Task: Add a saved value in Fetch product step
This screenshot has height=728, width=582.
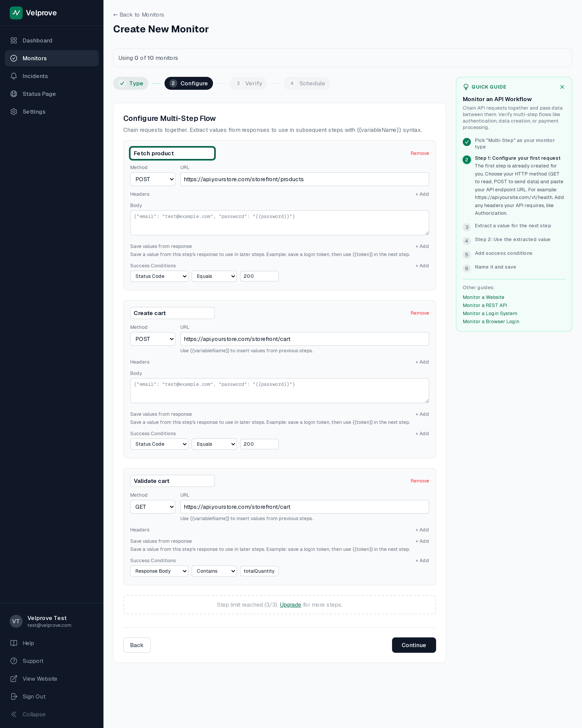Action: [422, 247]
